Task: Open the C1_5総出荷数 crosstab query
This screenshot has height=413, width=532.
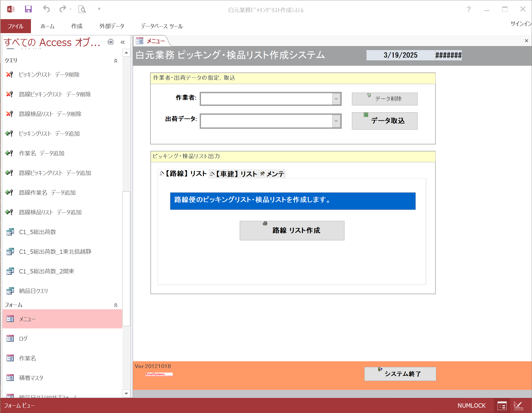Action: [37, 232]
